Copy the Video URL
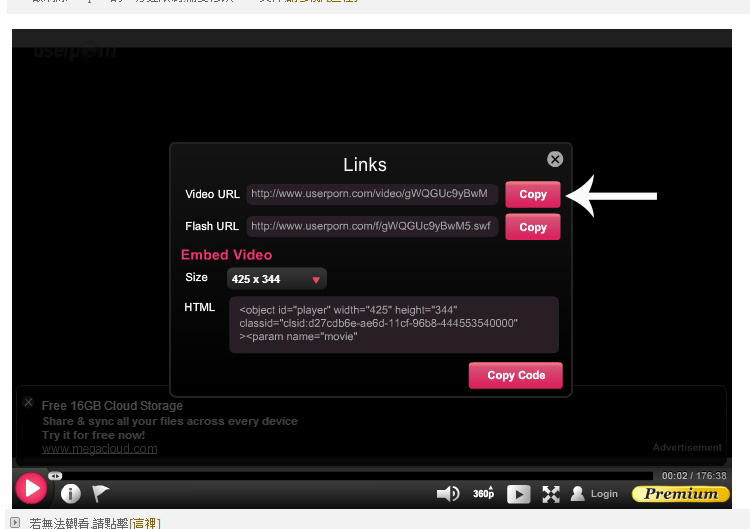Screen dimensions: 750x529 click(x=532, y=194)
